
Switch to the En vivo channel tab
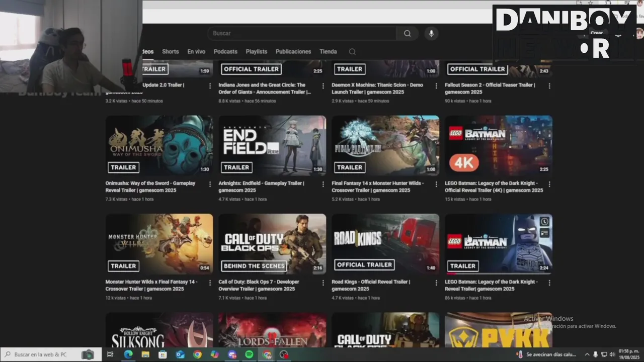click(x=196, y=52)
